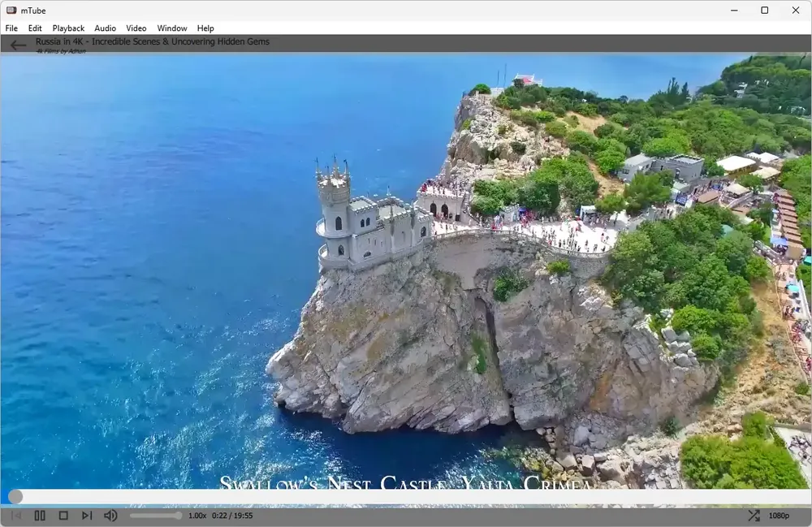Open the Edit menu
812x527 pixels.
coord(35,28)
